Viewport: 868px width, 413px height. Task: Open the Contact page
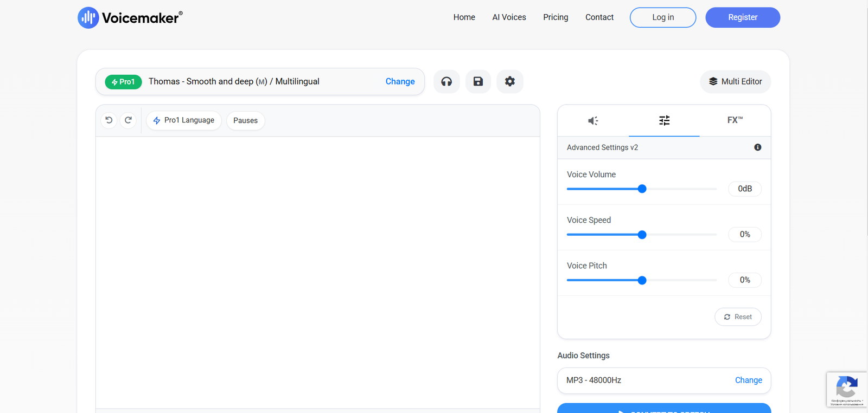point(599,17)
